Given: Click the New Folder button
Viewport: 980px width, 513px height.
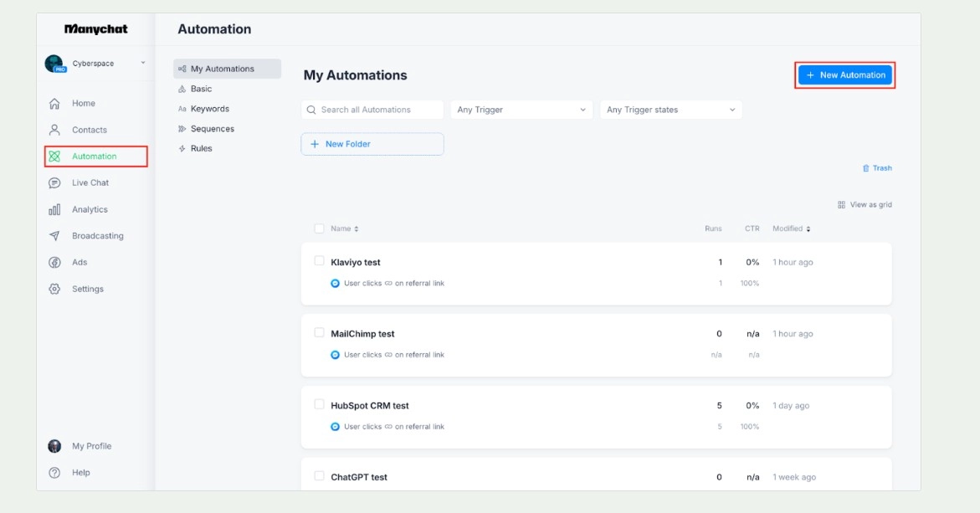Looking at the screenshot, I should point(372,144).
